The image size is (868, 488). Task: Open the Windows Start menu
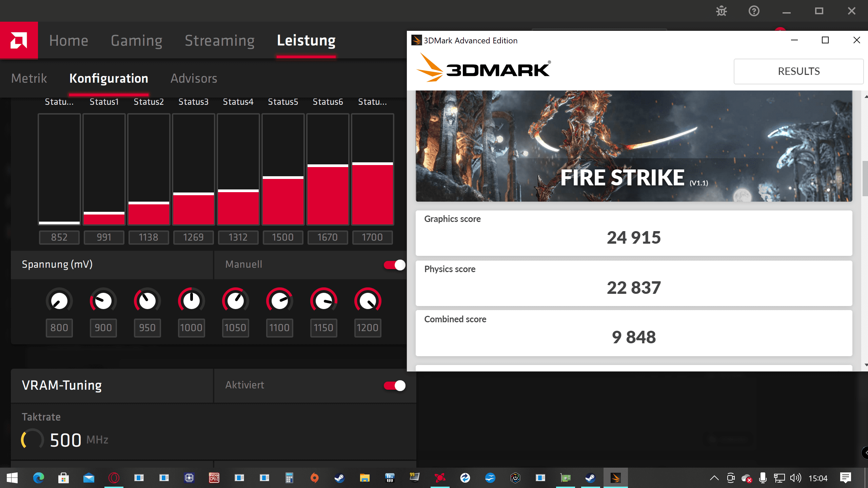pyautogui.click(x=12, y=478)
